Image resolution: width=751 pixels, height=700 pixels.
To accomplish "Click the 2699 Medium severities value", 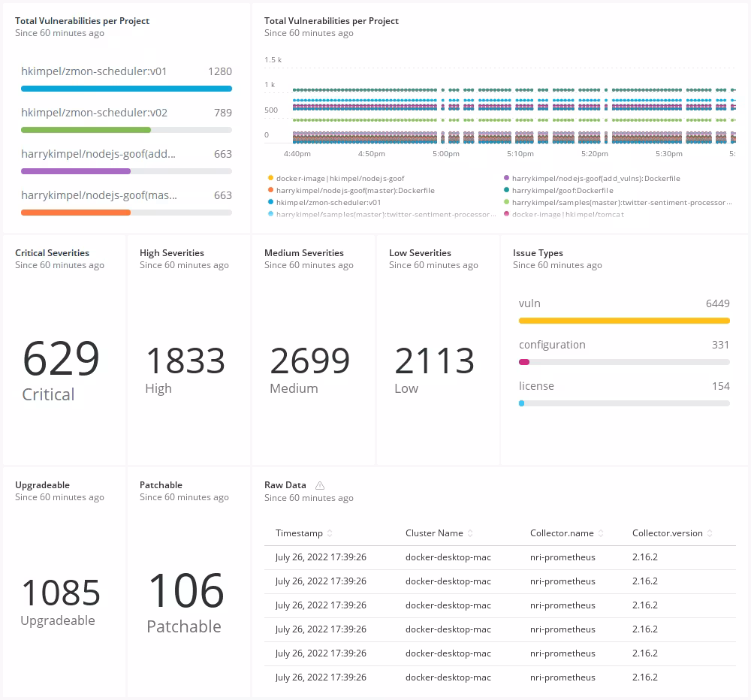I will pyautogui.click(x=309, y=360).
